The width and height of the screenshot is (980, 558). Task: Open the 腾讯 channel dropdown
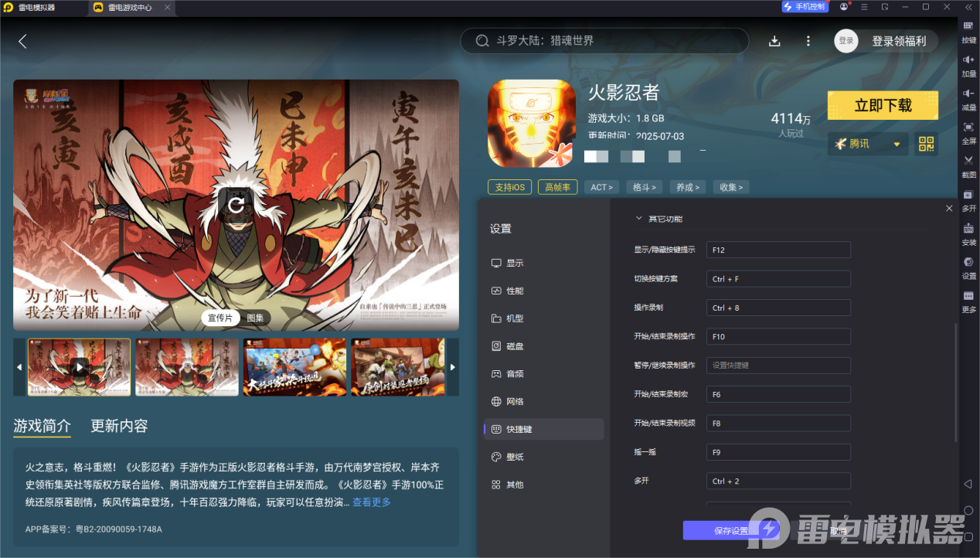[868, 144]
